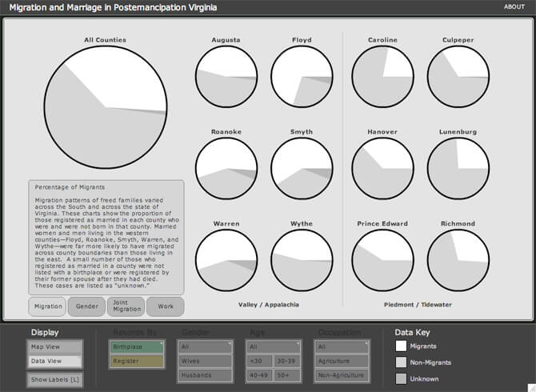Click the All Counties pie chart
536x392 pixels.
(106, 108)
